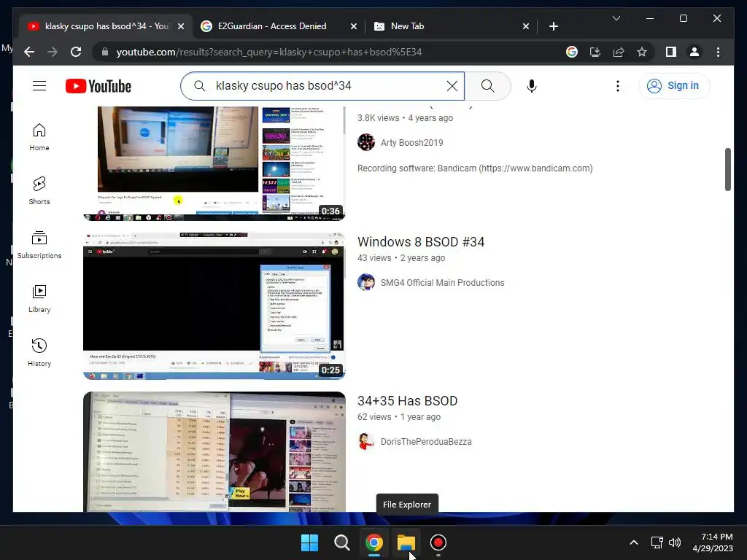747x560 pixels.
Task: Expand the tab search chevron
Action: click(616, 18)
